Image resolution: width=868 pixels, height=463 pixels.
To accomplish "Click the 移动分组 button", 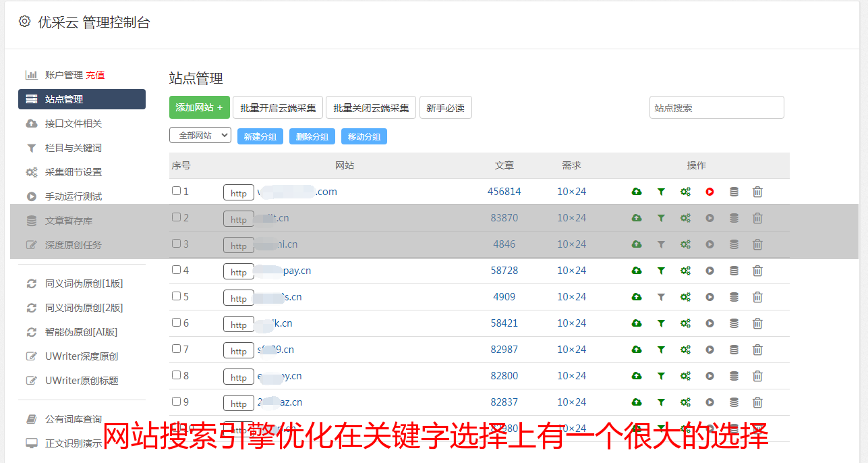I will tap(364, 136).
